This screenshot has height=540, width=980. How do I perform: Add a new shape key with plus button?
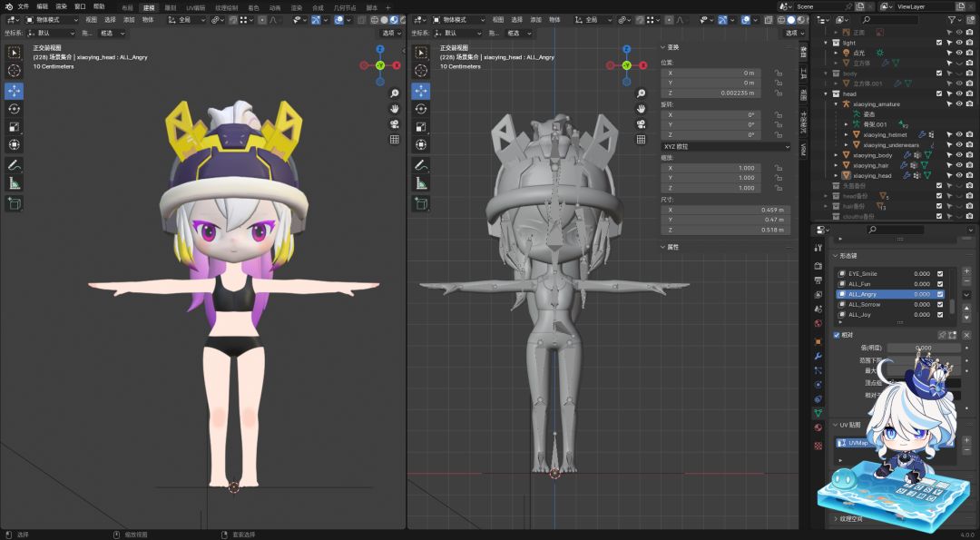click(967, 272)
